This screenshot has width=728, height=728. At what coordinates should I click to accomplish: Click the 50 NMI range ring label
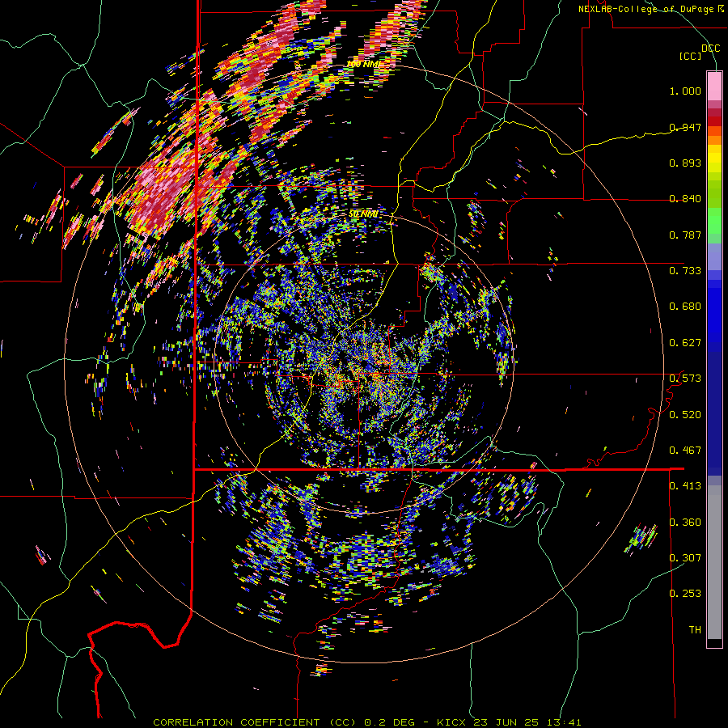point(363,214)
